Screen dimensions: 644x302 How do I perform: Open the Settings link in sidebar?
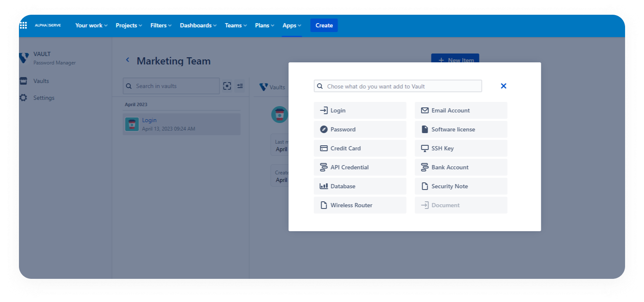pyautogui.click(x=43, y=98)
